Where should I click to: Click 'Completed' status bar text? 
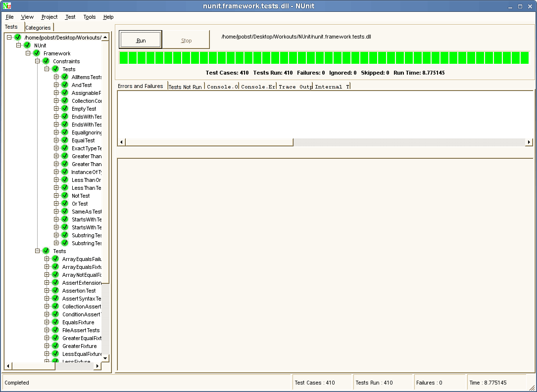[17, 383]
